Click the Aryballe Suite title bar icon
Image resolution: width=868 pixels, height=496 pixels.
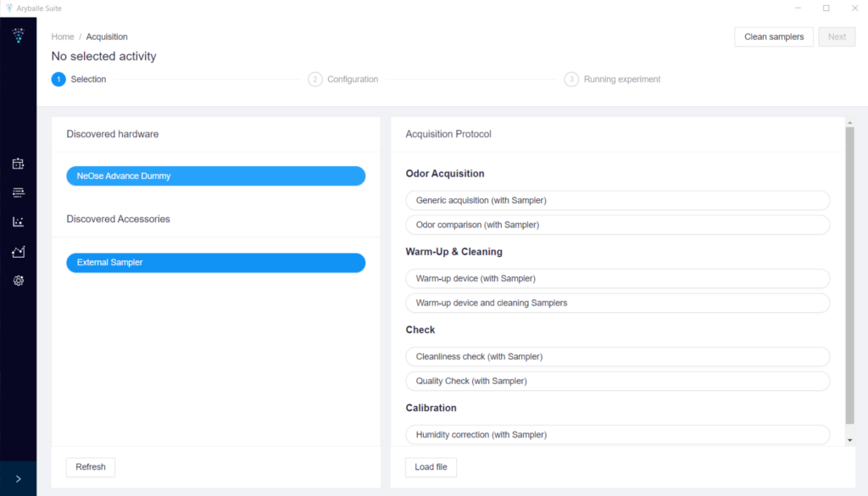click(8, 8)
